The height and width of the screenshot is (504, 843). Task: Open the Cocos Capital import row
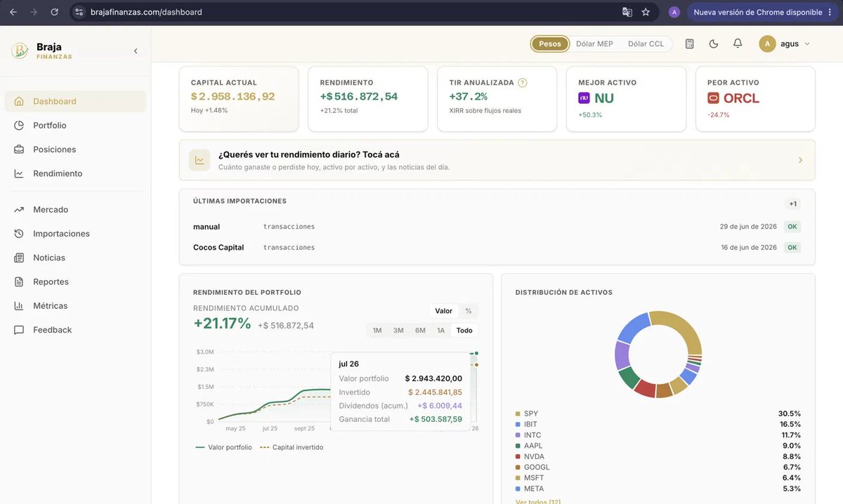(497, 248)
